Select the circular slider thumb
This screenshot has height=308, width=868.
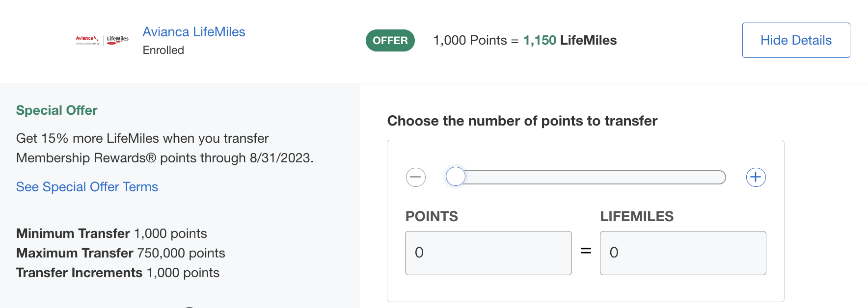(456, 176)
